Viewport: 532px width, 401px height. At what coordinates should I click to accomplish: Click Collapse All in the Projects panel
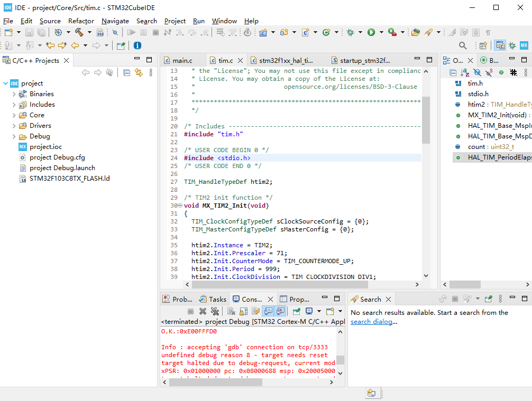coord(126,72)
